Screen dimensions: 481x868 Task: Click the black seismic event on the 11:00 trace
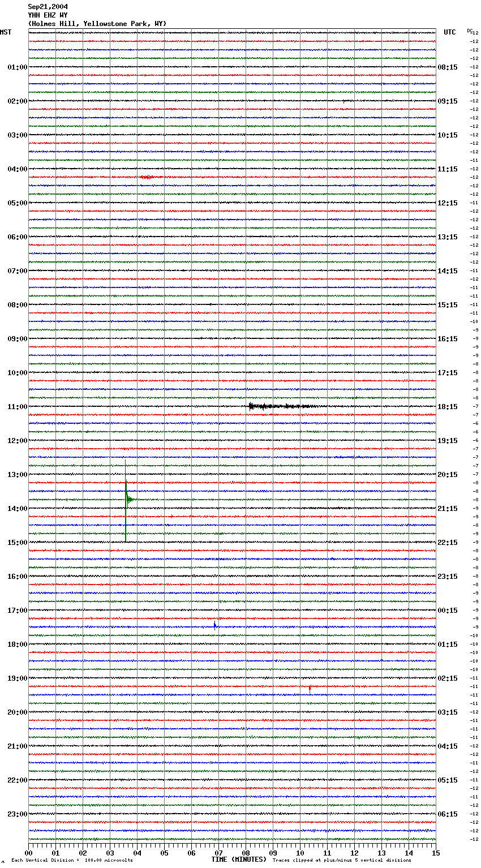point(283,406)
